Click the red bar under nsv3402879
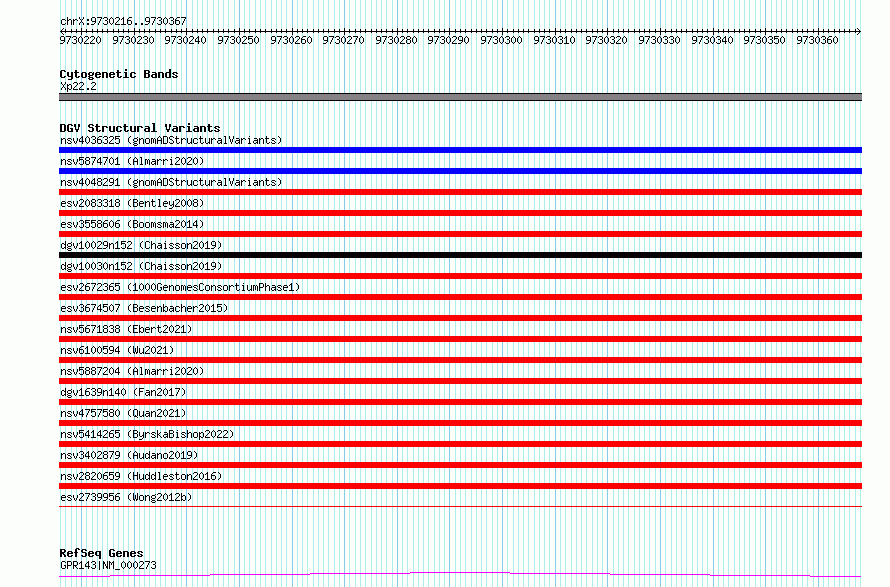 click(x=460, y=465)
